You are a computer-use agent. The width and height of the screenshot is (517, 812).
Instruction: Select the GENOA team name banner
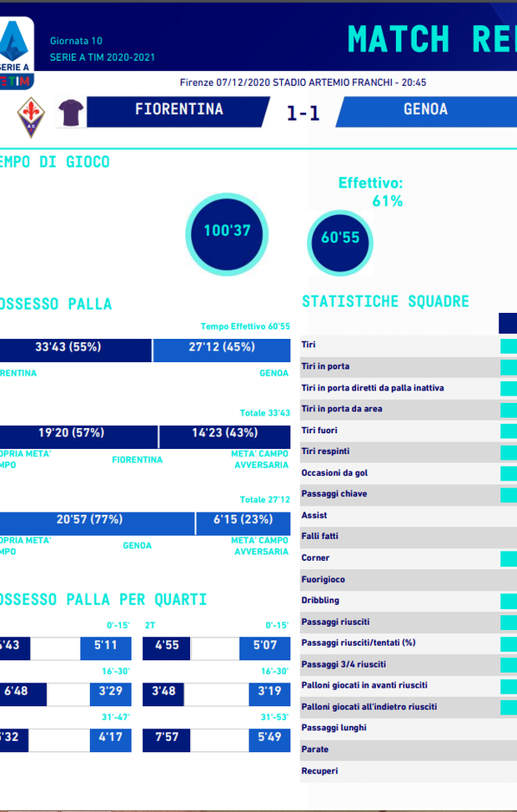[425, 110]
